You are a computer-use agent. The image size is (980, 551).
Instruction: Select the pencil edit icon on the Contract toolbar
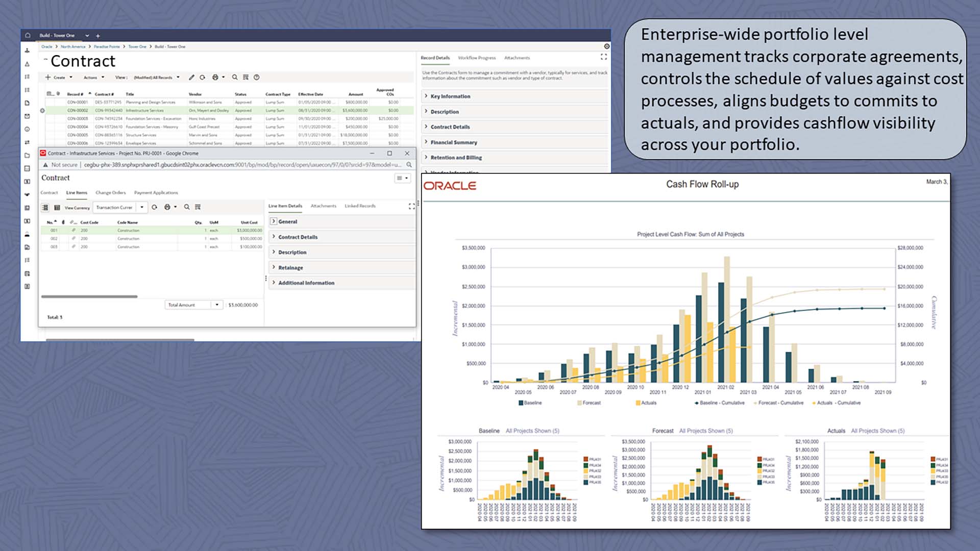pos(191,78)
